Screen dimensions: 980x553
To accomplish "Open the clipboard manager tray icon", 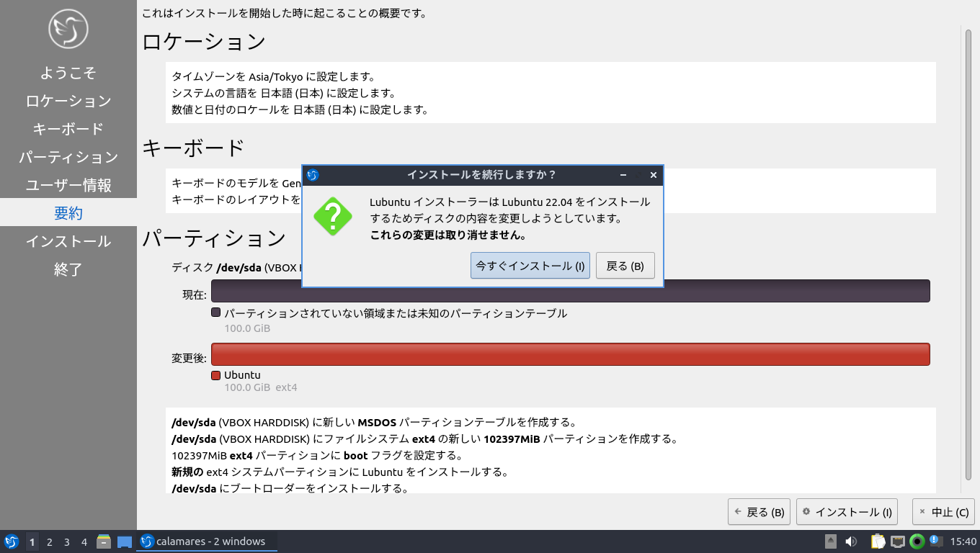I will tap(878, 541).
